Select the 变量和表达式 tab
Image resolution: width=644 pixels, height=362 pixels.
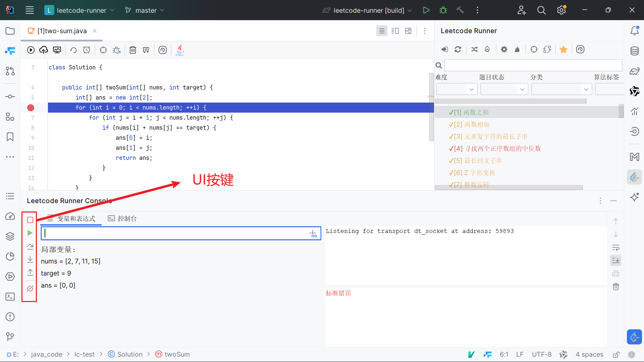[71, 219]
